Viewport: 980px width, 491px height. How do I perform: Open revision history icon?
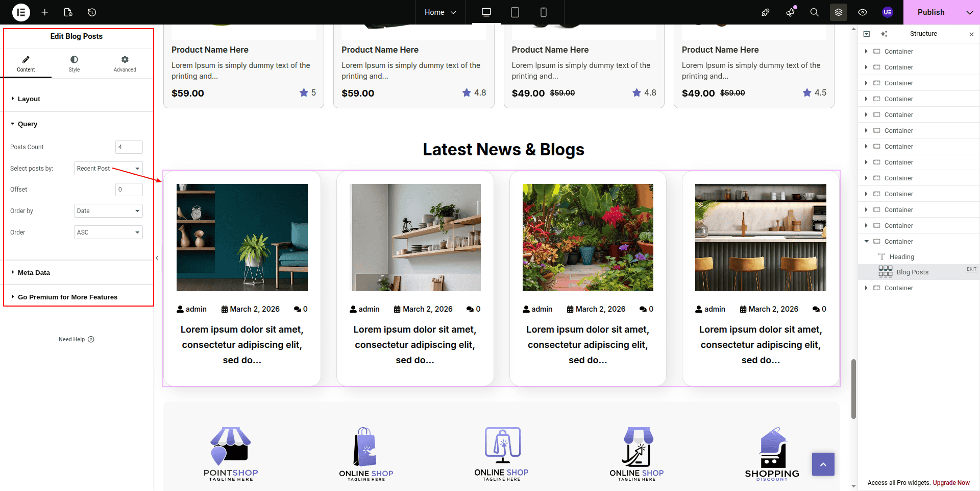tap(92, 12)
